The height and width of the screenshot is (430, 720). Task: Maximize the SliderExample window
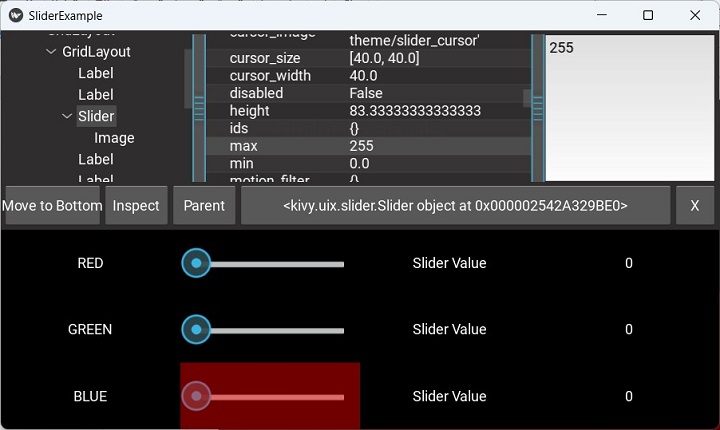[648, 16]
